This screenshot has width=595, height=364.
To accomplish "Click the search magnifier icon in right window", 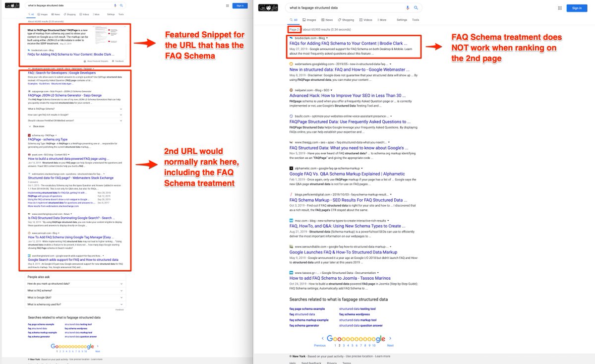I will point(416,8).
